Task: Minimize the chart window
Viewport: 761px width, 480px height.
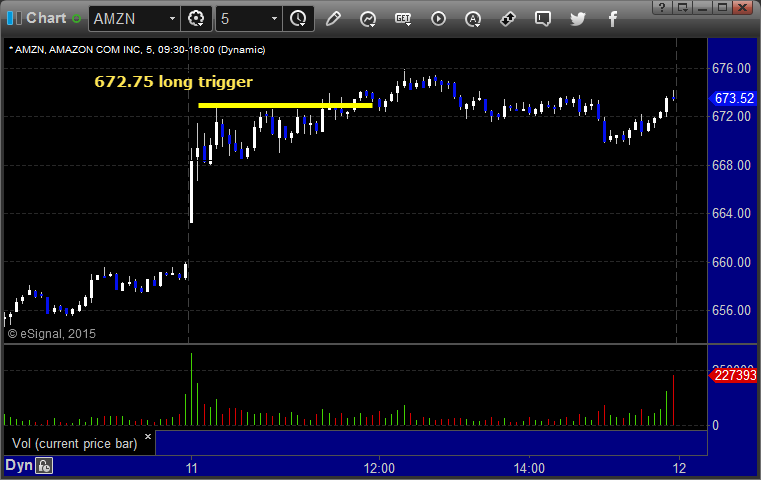Action: 702,7
